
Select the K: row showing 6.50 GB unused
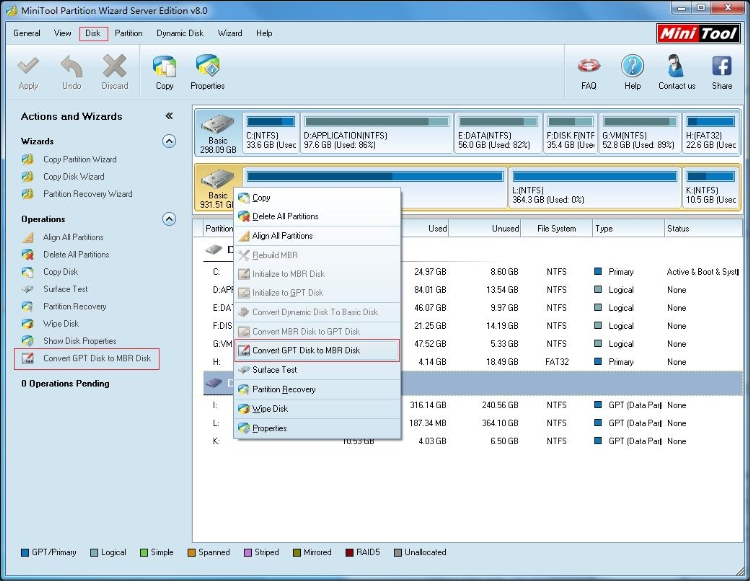pos(473,441)
